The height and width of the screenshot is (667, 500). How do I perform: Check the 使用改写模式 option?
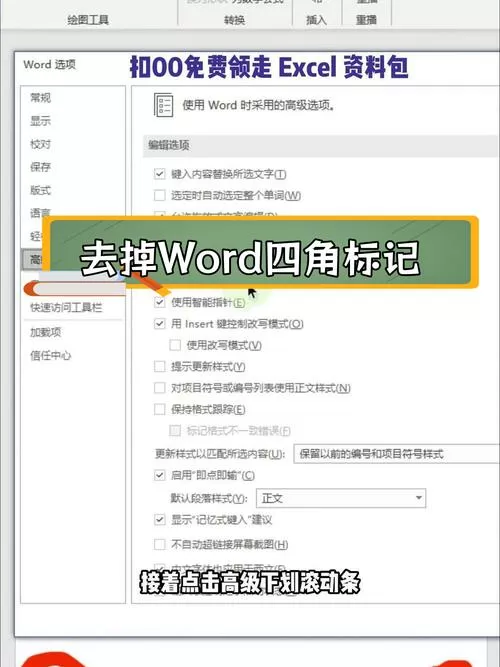click(x=175, y=345)
